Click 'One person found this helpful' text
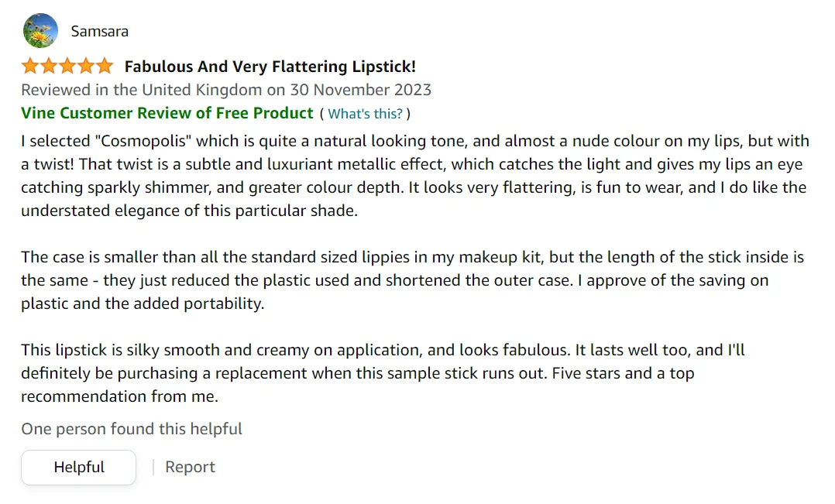 [132, 429]
